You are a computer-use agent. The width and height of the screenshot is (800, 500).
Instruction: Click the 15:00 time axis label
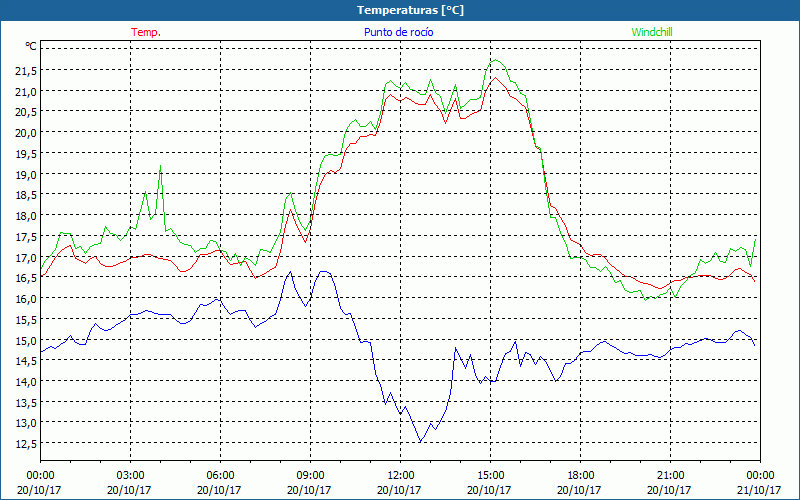(490, 476)
